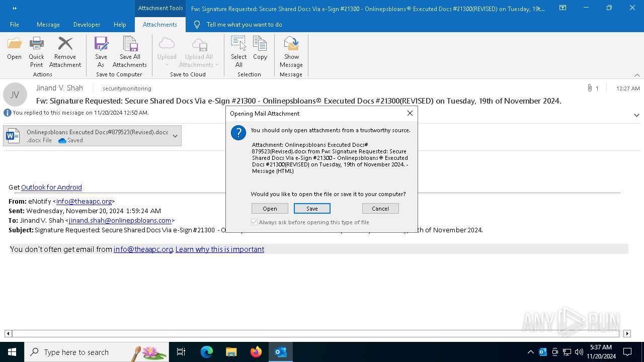Open File Explorer from taskbar
The width and height of the screenshot is (644, 362).
[231, 352]
